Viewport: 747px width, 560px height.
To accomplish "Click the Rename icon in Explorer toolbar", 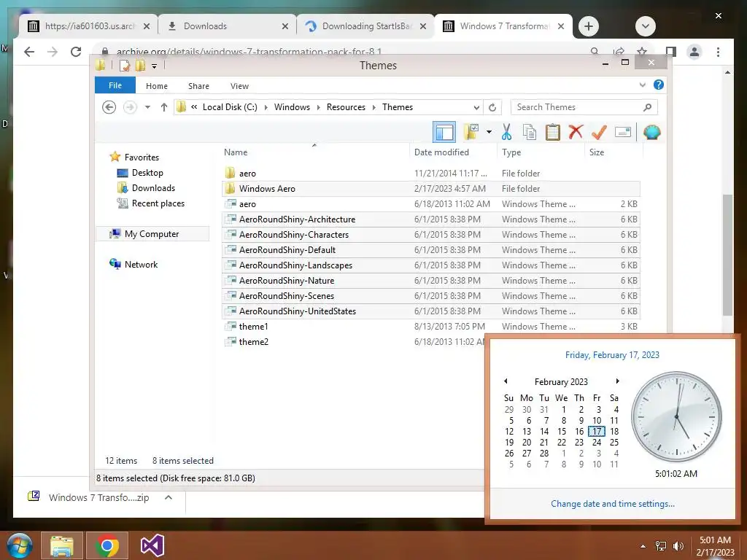I will (623, 132).
